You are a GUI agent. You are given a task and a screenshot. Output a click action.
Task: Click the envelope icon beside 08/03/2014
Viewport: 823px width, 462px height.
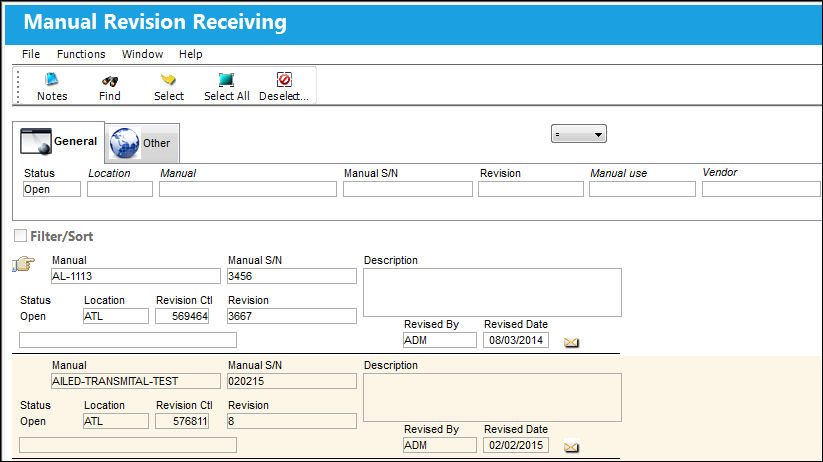[571, 342]
